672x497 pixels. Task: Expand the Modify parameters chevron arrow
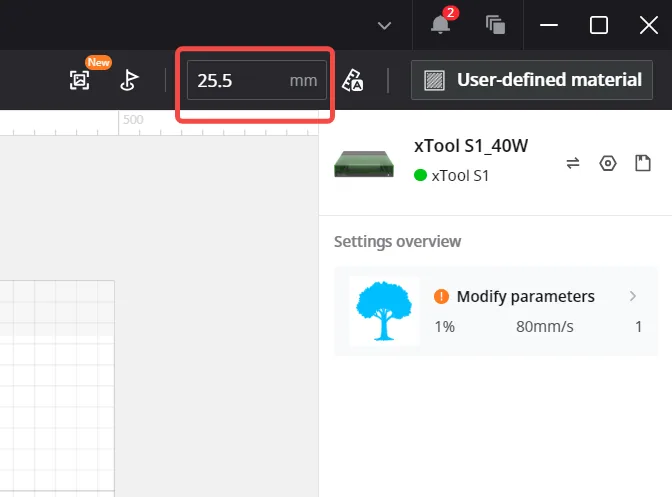(x=633, y=296)
